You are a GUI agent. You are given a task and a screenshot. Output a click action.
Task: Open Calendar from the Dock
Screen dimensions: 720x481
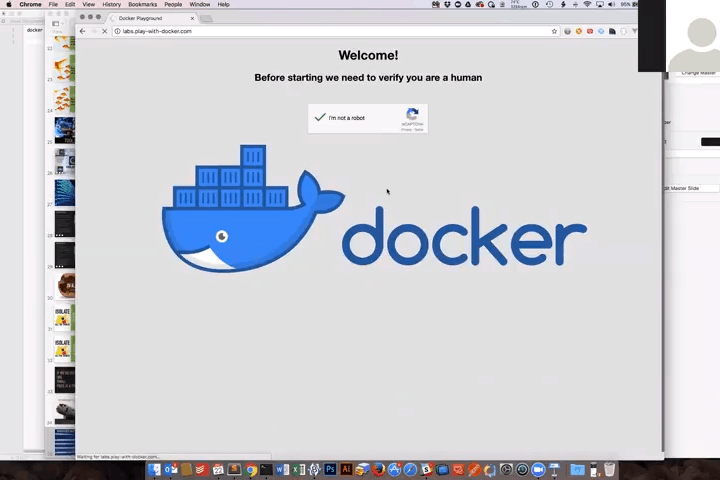click(x=218, y=470)
